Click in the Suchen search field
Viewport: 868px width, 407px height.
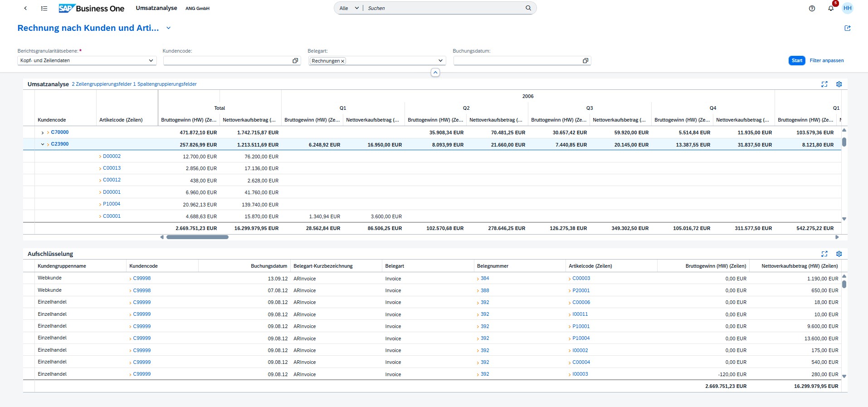tap(444, 8)
